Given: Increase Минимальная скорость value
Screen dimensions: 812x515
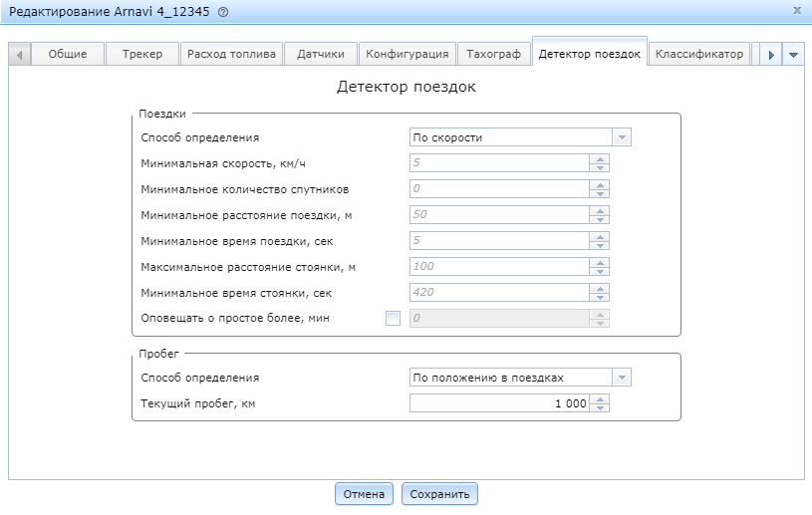Looking at the screenshot, I should (600, 159).
